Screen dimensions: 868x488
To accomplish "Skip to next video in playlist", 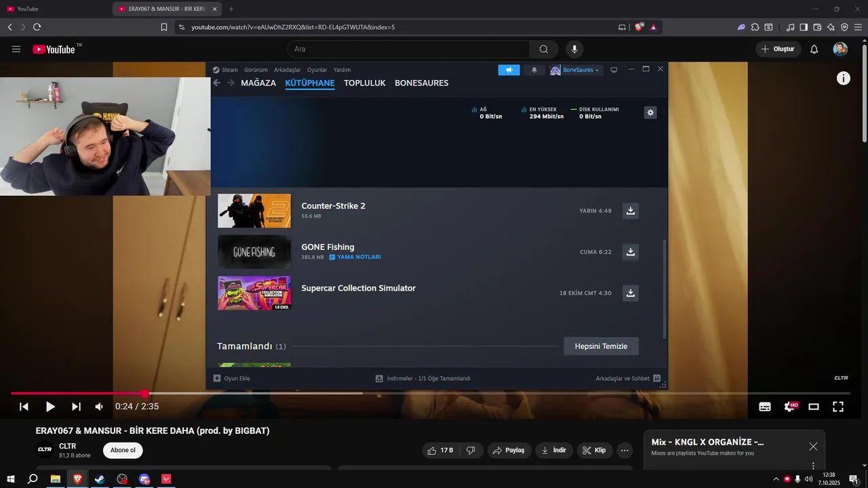I will 76,407.
